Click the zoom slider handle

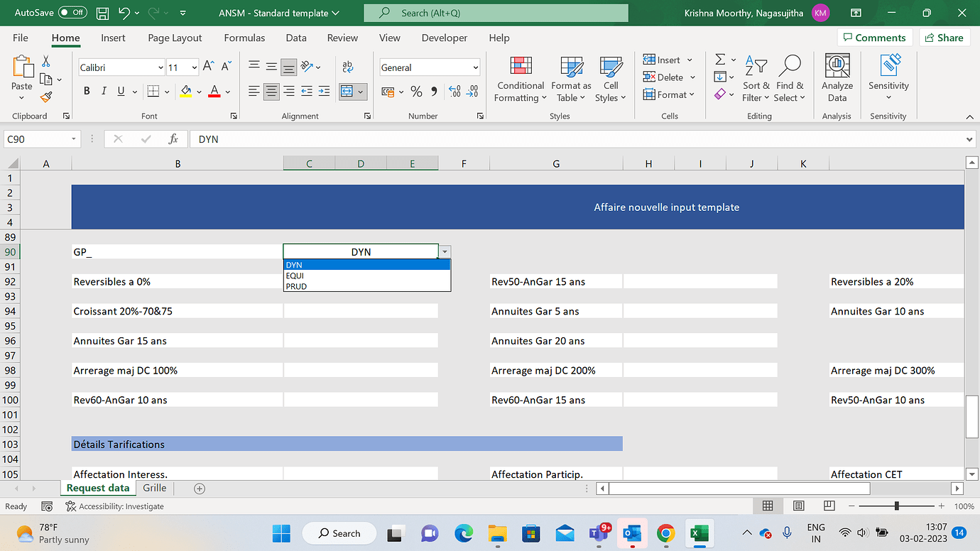pyautogui.click(x=897, y=506)
